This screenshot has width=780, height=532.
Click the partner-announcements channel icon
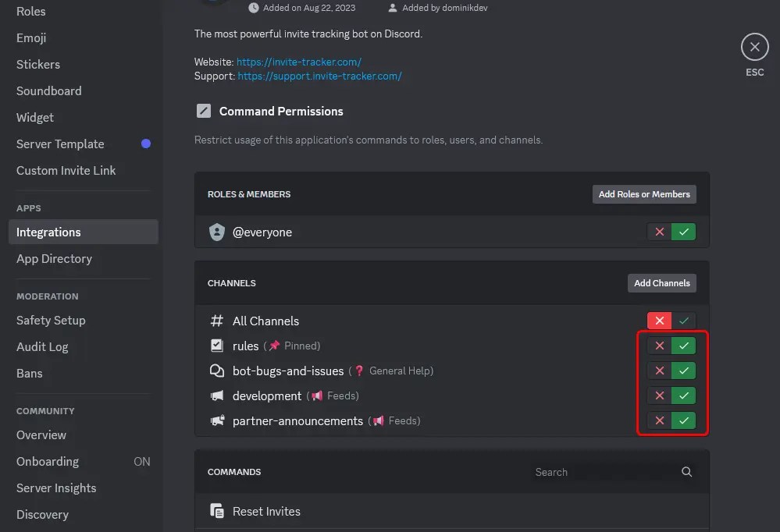coord(216,420)
